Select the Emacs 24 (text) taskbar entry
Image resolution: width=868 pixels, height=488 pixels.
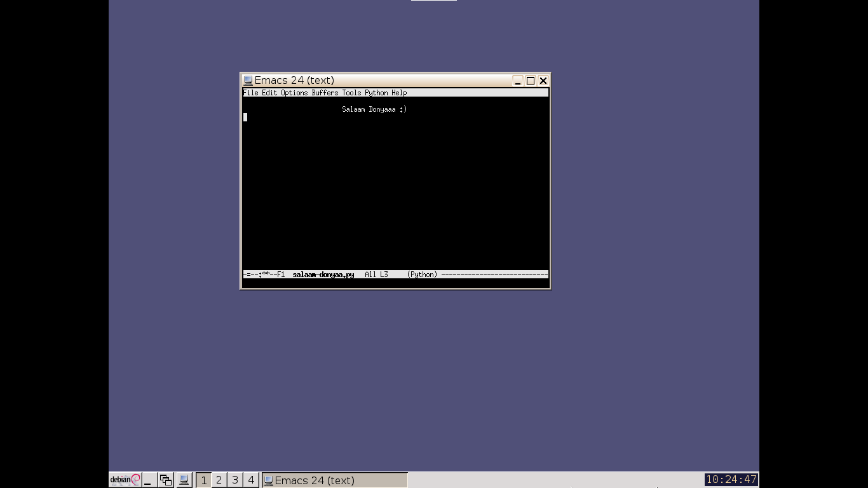334,480
